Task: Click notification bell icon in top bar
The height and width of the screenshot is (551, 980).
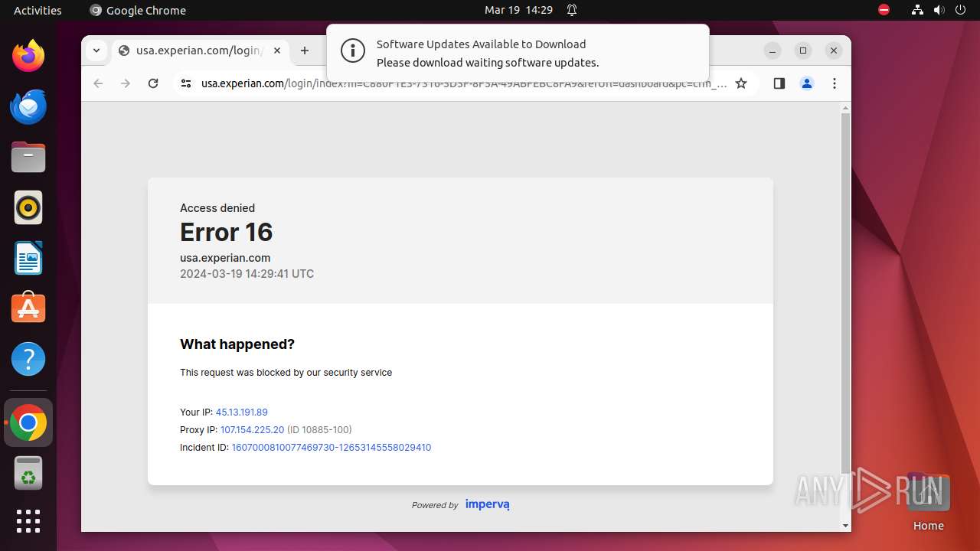Action: (x=572, y=10)
